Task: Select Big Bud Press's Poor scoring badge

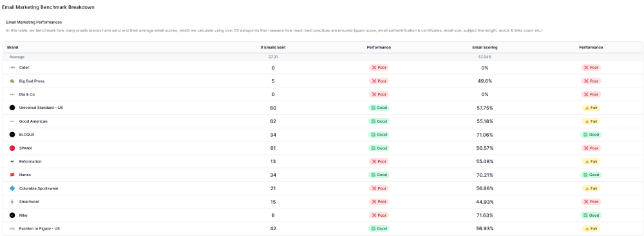Action: coord(591,81)
